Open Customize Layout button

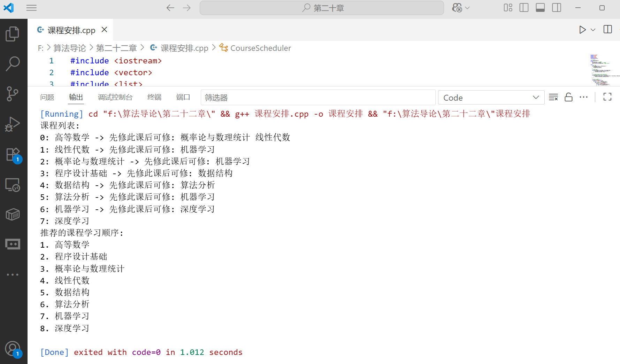(x=508, y=8)
